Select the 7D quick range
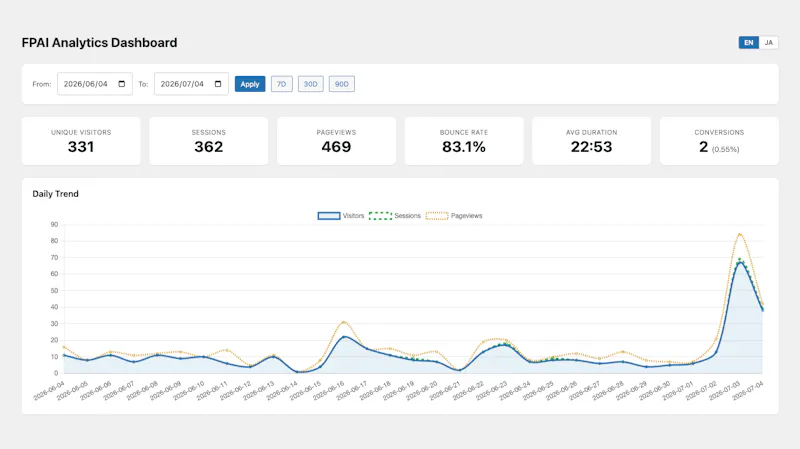Viewport: 800px width, 449px height. [x=282, y=84]
